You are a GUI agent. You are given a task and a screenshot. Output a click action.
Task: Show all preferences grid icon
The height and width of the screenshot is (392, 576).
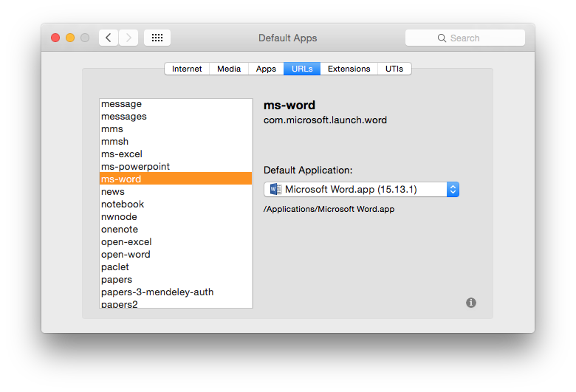[x=157, y=38]
